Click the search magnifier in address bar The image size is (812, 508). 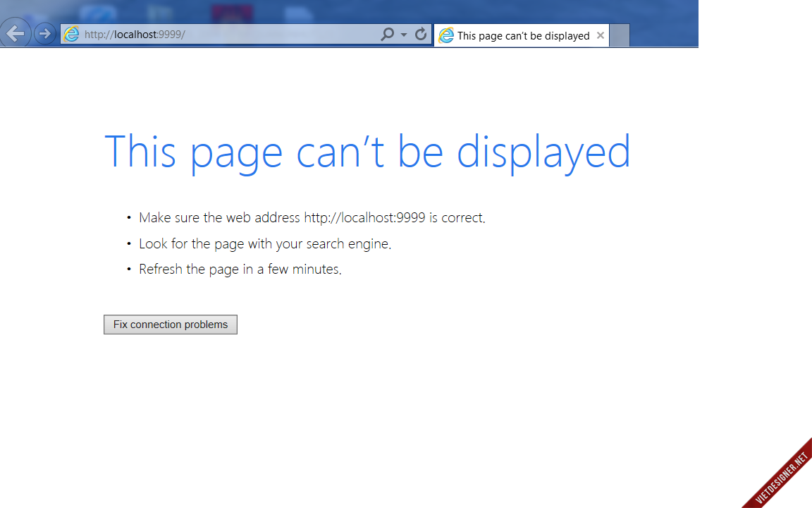click(x=387, y=34)
